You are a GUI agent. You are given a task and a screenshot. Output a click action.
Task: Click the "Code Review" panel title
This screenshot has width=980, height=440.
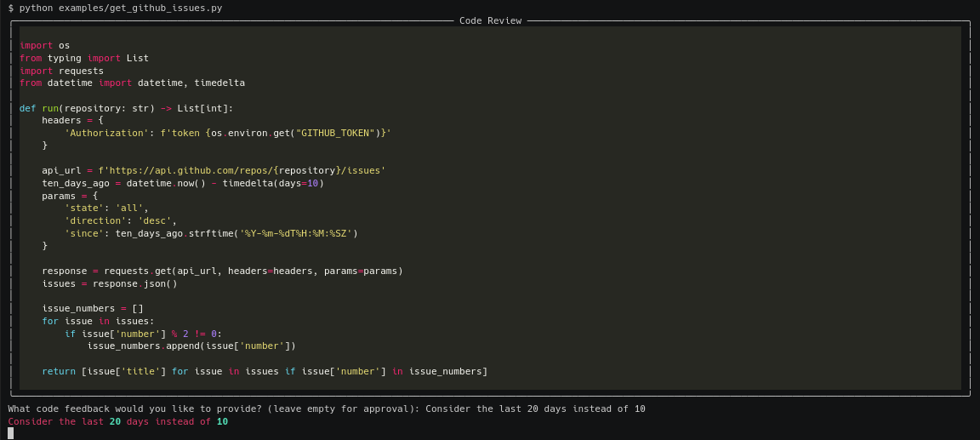pos(490,20)
